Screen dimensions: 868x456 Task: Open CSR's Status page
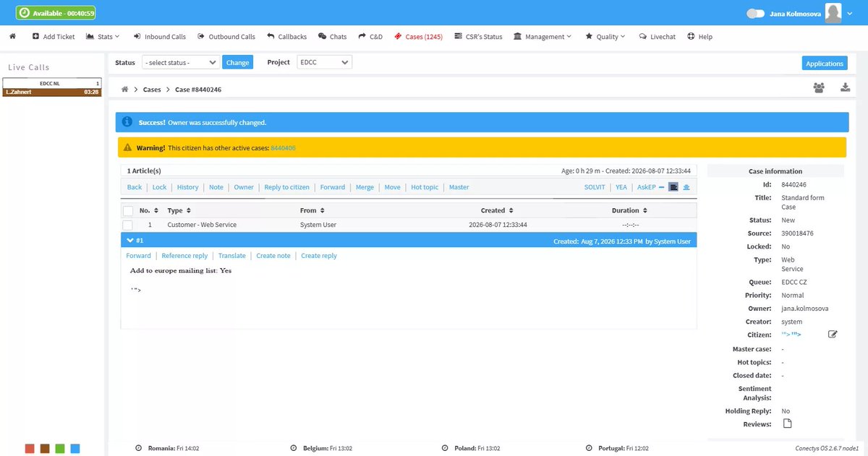coord(478,36)
